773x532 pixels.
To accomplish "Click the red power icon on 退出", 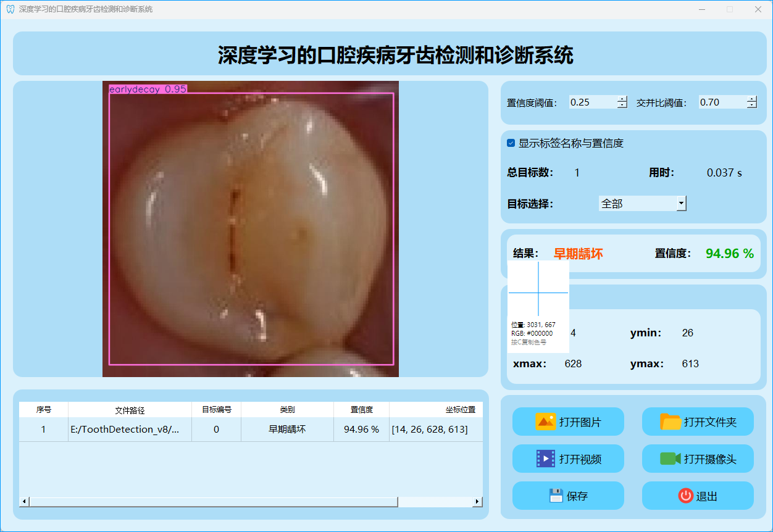I will pyautogui.click(x=685, y=496).
